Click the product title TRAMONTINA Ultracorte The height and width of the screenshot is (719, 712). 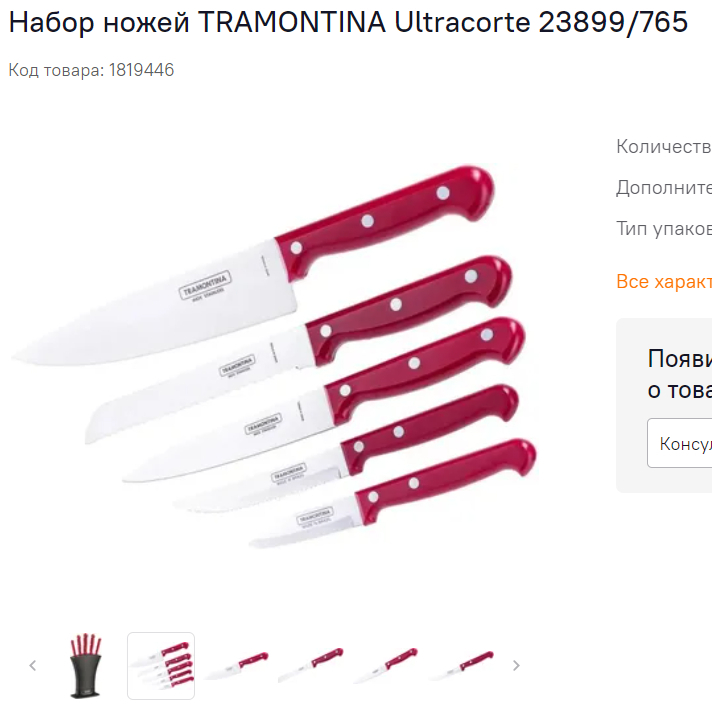(348, 22)
